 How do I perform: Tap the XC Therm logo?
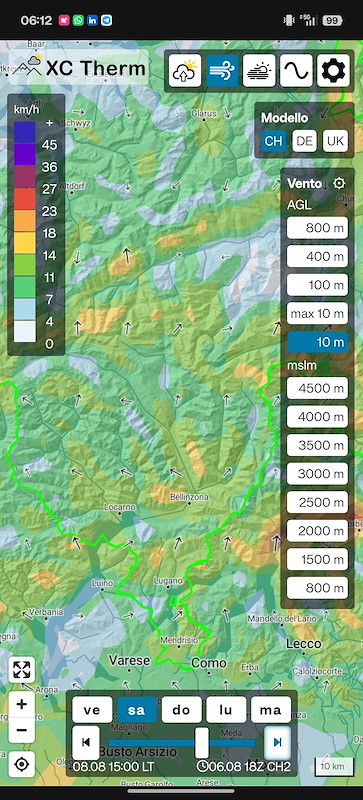click(x=79, y=68)
